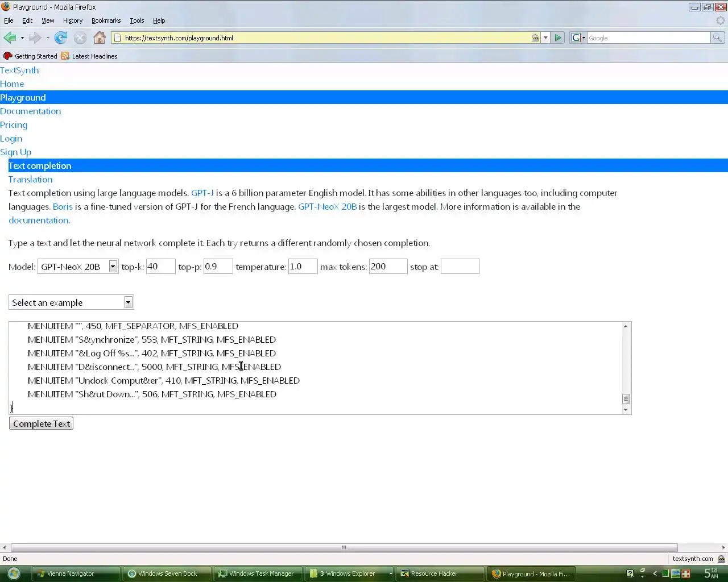Click the page icon beside the URL
The image size is (728, 582).
pos(118,38)
